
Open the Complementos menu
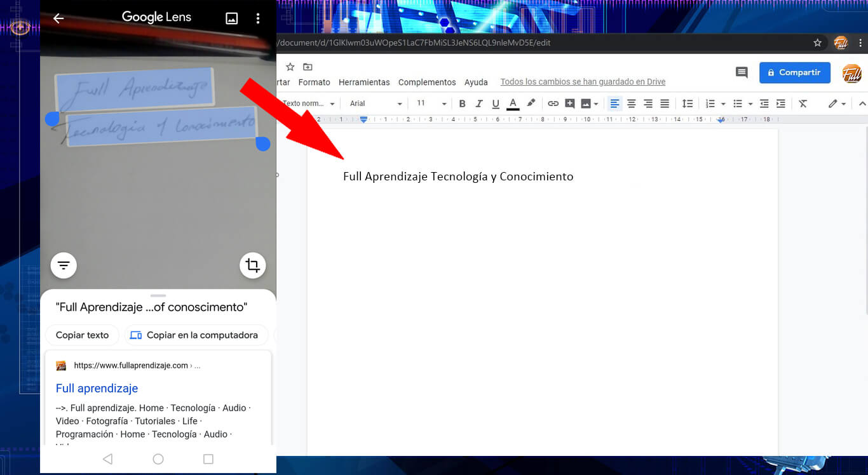pos(427,83)
